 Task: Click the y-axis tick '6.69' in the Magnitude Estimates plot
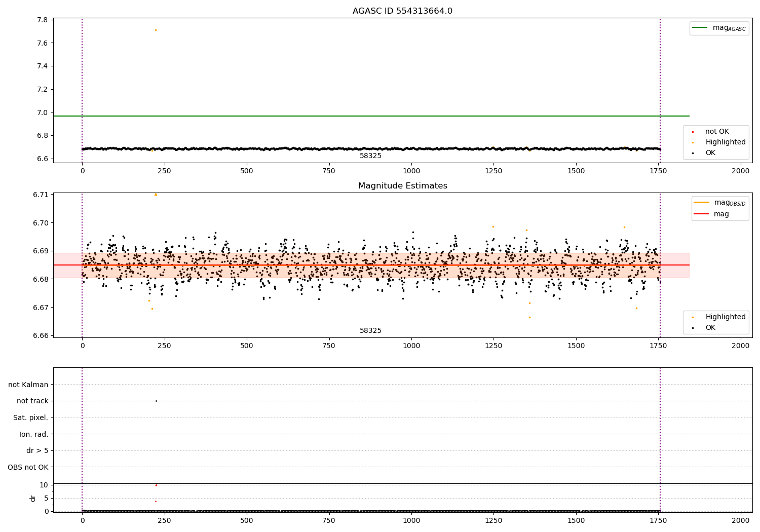pos(41,251)
